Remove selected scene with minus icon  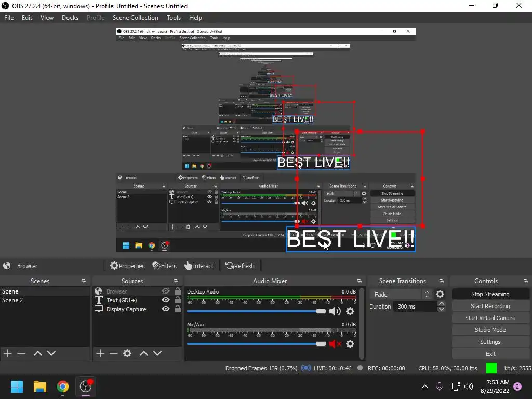(x=21, y=353)
